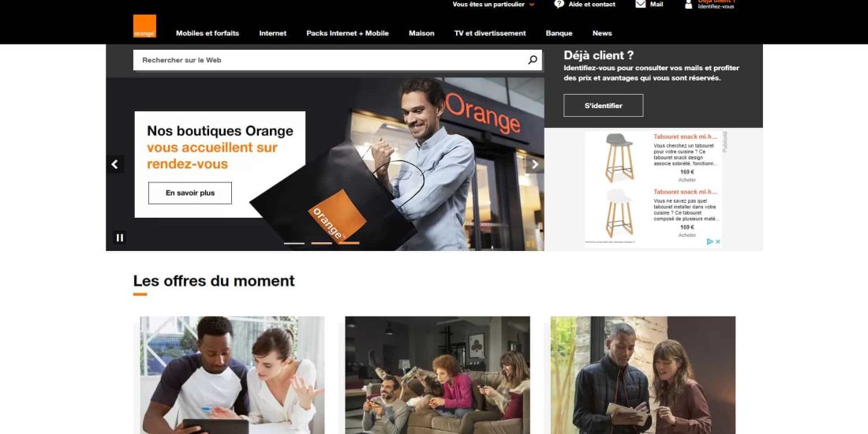Open the gray Tabouret snack ad thumbnail
The height and width of the screenshot is (434, 868).
click(619, 157)
